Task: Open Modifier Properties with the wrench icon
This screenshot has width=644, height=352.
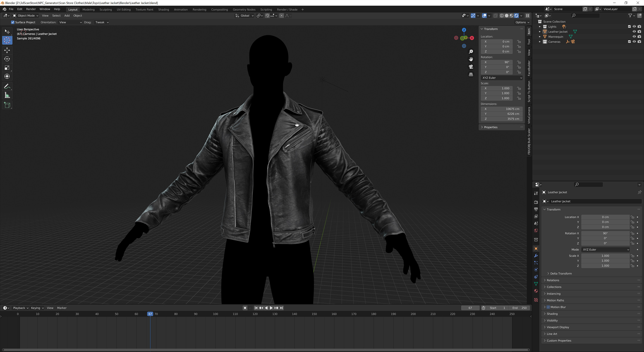Action: tap(536, 255)
